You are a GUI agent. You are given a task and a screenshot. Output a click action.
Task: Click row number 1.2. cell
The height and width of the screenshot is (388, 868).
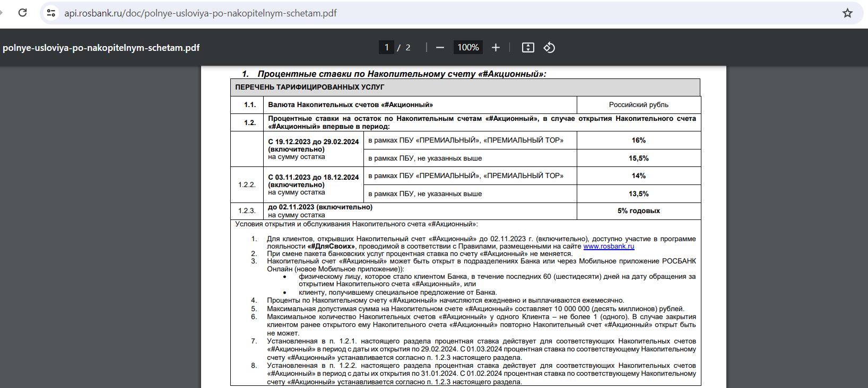click(247, 122)
